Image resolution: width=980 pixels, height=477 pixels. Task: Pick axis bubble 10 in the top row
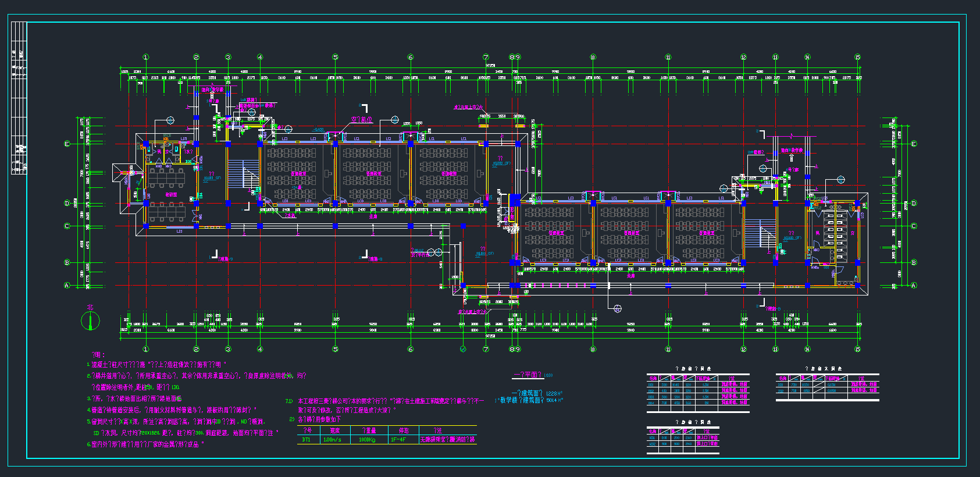click(593, 57)
